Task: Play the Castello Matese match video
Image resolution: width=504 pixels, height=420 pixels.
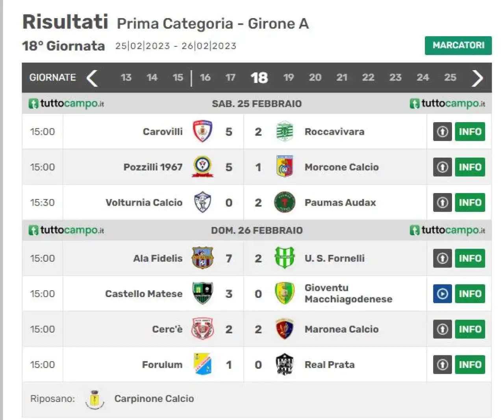Action: point(442,294)
